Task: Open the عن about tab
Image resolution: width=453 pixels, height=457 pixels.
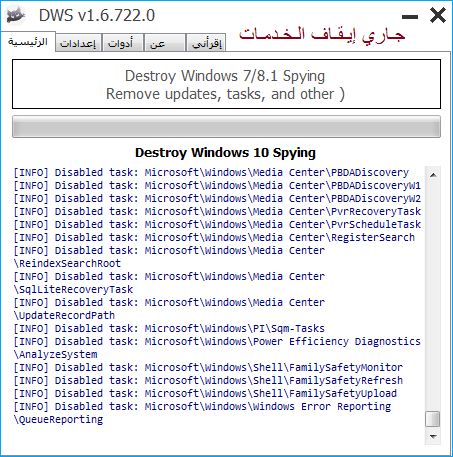Action: [165, 43]
